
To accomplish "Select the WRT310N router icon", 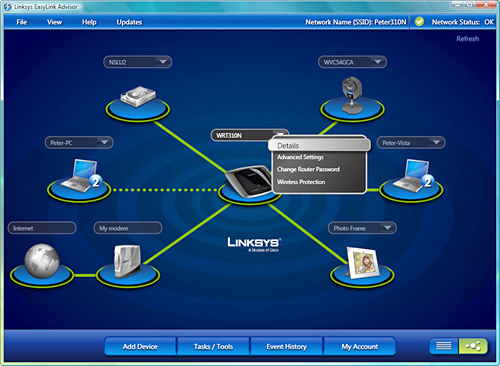I will pos(249,182).
